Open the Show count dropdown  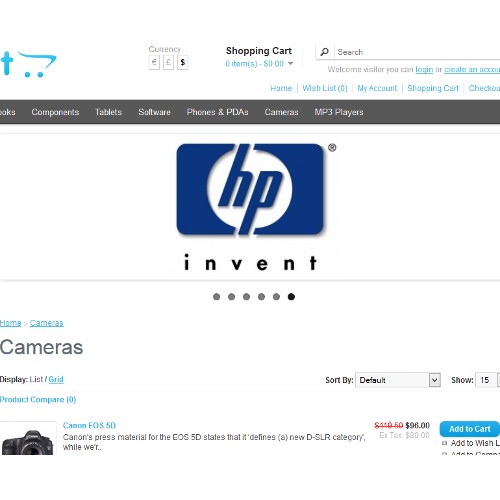point(488,380)
